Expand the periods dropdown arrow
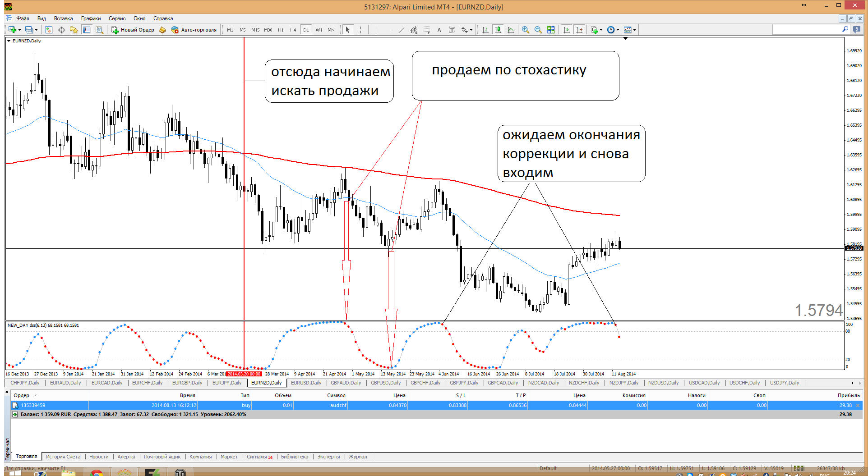Screen dimensions: 868x476 618,30
